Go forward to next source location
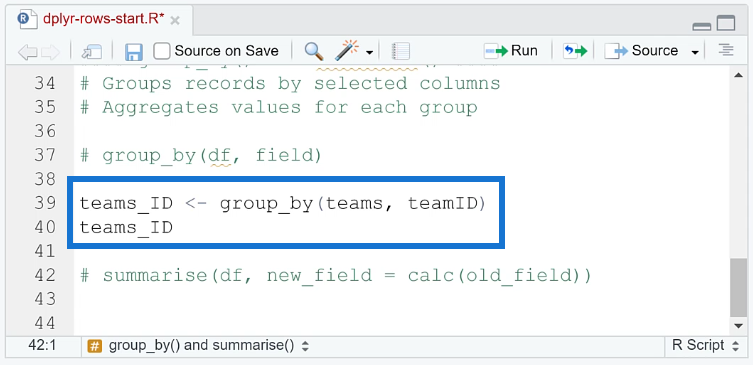This screenshot has width=753, height=365. point(50,51)
